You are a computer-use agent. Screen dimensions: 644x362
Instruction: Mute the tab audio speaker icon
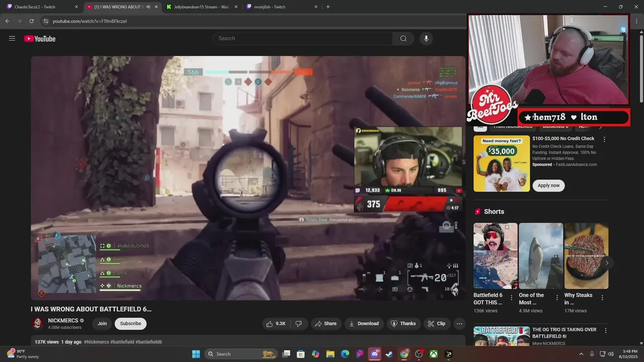(148, 7)
